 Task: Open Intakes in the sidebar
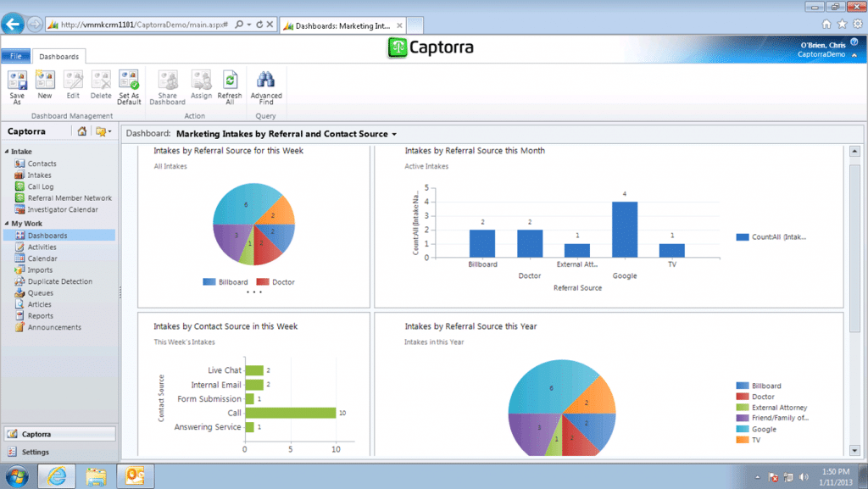click(x=39, y=175)
